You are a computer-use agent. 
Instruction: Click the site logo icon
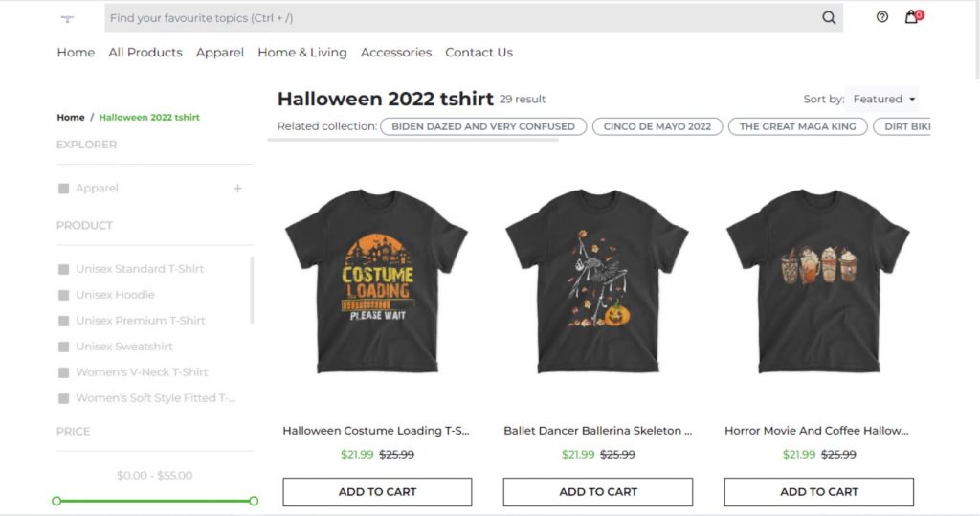(67, 18)
